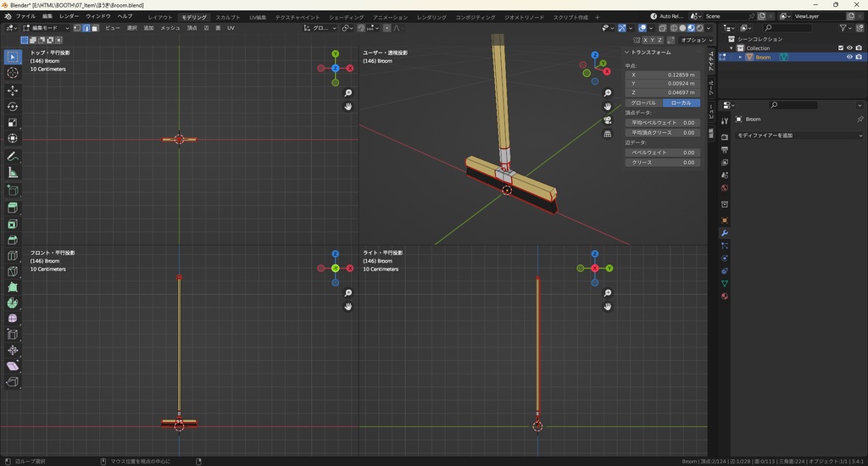868x466 pixels.
Task: Pick the Annotate pencil tool
Action: point(13,157)
